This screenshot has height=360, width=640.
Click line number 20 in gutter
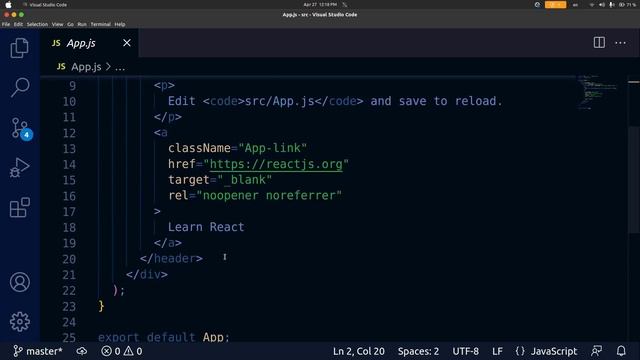(x=69, y=259)
